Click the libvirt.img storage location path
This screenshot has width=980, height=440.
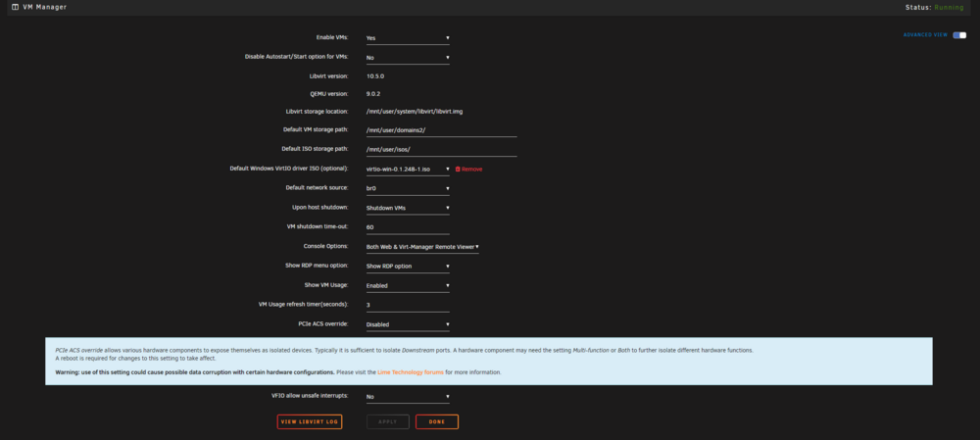pos(415,112)
